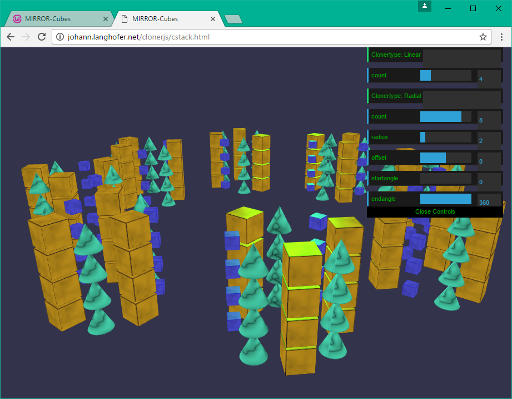Click the endangle slider bar
Viewport: 512px width, 399px height.
(x=446, y=199)
